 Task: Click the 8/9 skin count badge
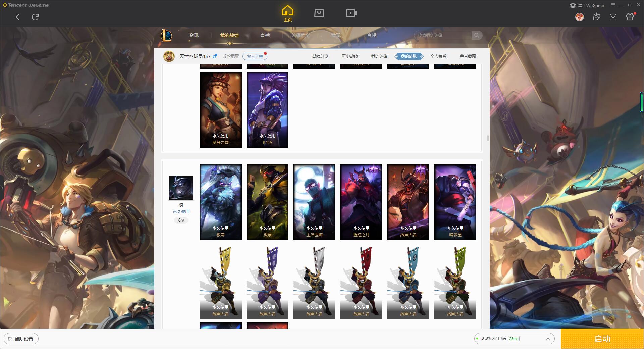[181, 220]
